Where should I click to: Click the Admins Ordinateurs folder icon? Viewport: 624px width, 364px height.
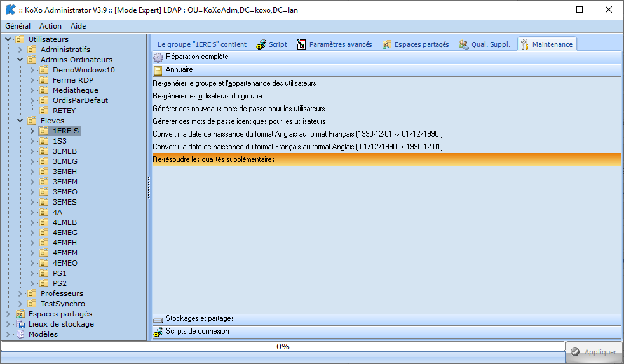point(32,60)
